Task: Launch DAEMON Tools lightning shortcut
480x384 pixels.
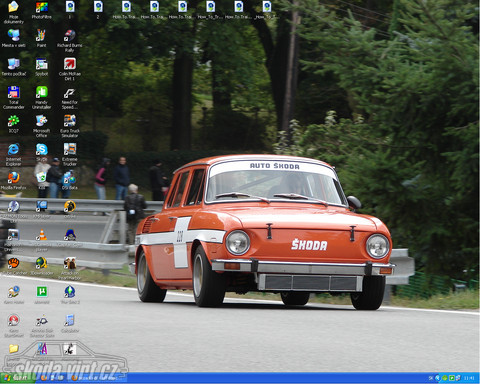Action: tap(13, 206)
